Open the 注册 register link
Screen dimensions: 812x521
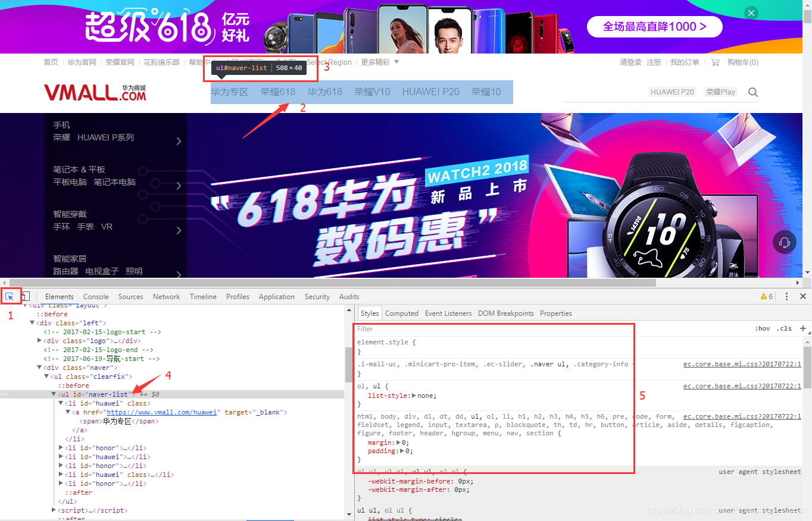click(x=654, y=62)
